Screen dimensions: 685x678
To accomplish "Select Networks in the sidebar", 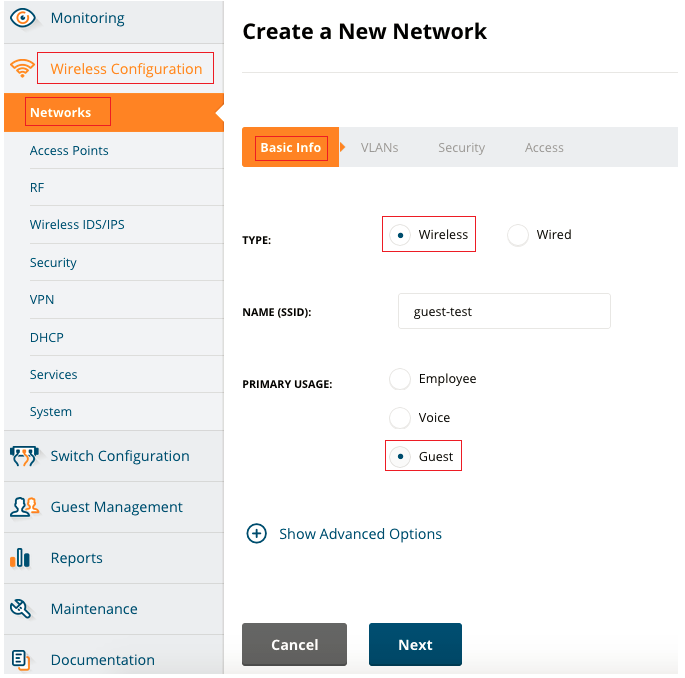I will pos(114,112).
